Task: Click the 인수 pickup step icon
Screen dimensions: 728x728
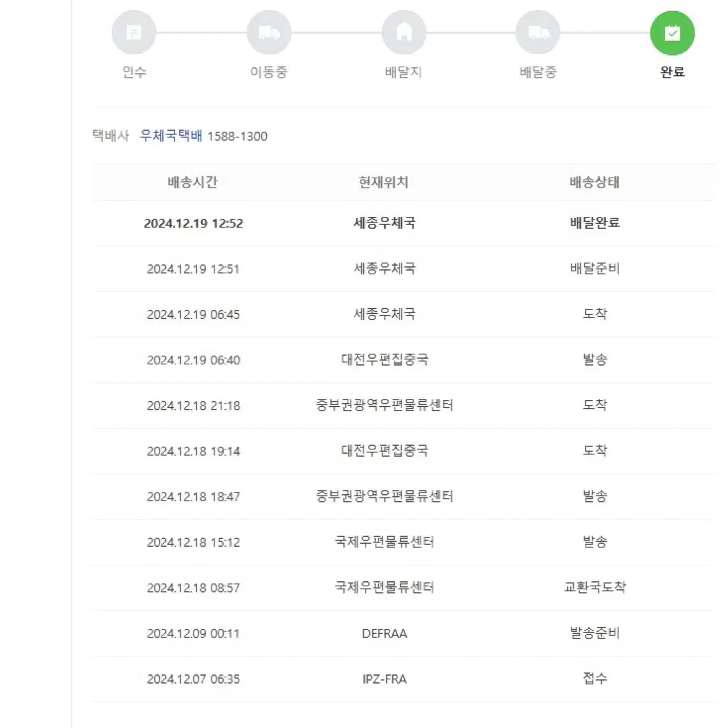Action: point(134,33)
